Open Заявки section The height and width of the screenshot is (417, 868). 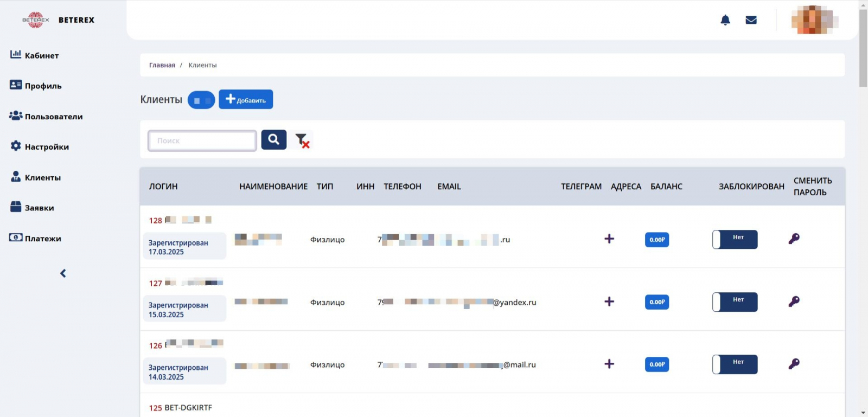tap(32, 208)
